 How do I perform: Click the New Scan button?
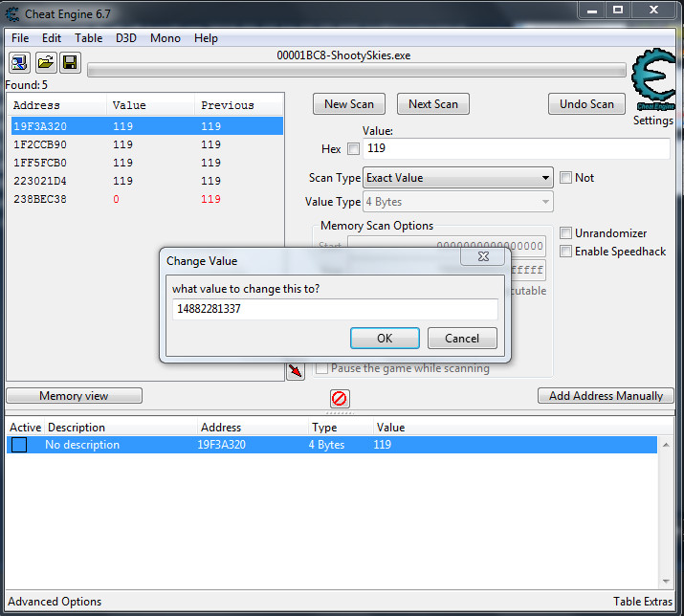(349, 104)
